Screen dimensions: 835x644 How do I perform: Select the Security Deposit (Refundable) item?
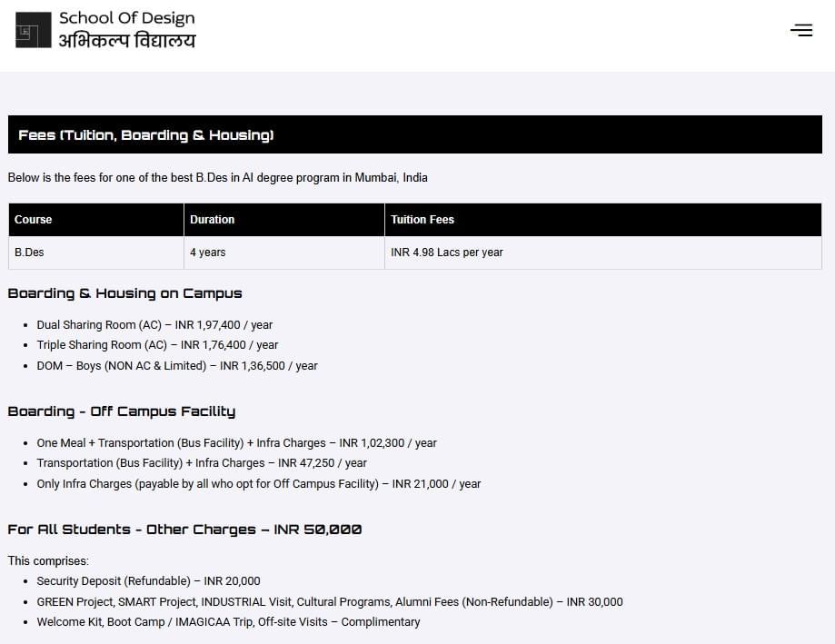click(148, 580)
